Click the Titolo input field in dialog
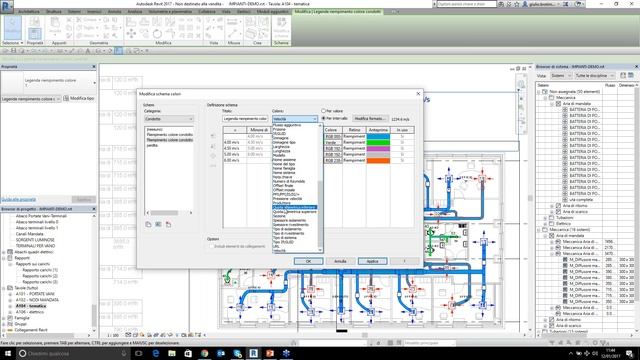Viewport: 640px width, 360px height. (245, 119)
